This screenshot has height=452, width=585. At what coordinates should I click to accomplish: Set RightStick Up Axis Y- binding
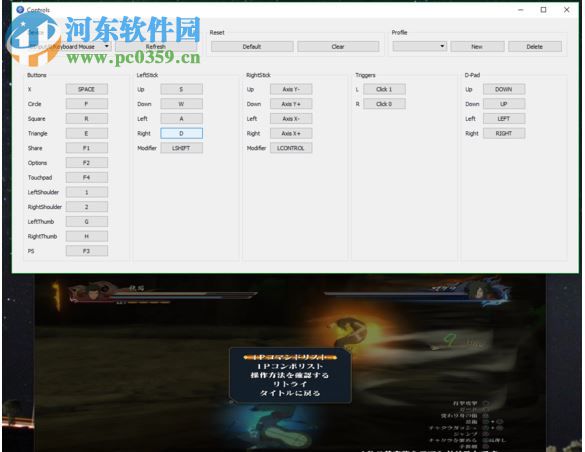[x=291, y=89]
